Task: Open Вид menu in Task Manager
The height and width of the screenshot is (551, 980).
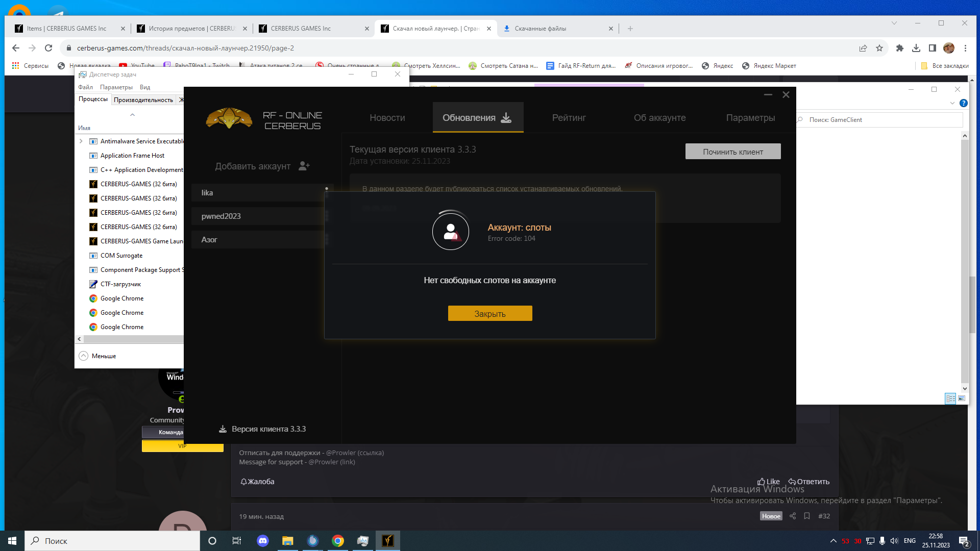Action: (145, 87)
